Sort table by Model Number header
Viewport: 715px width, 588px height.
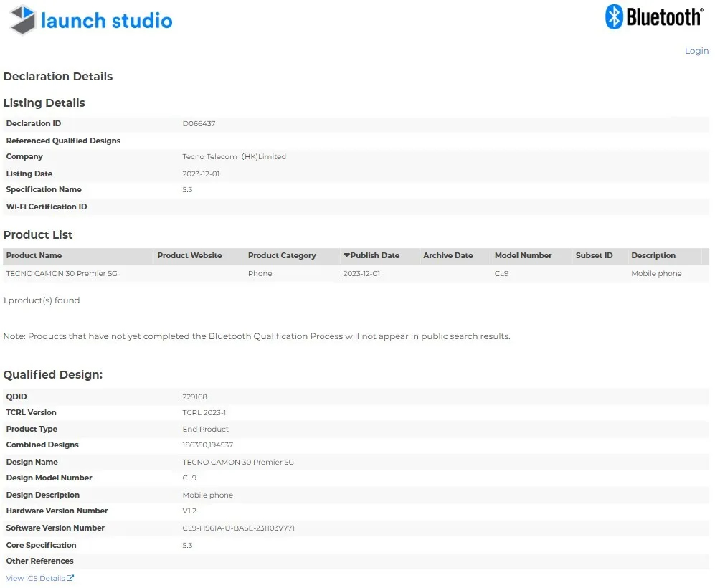(523, 255)
